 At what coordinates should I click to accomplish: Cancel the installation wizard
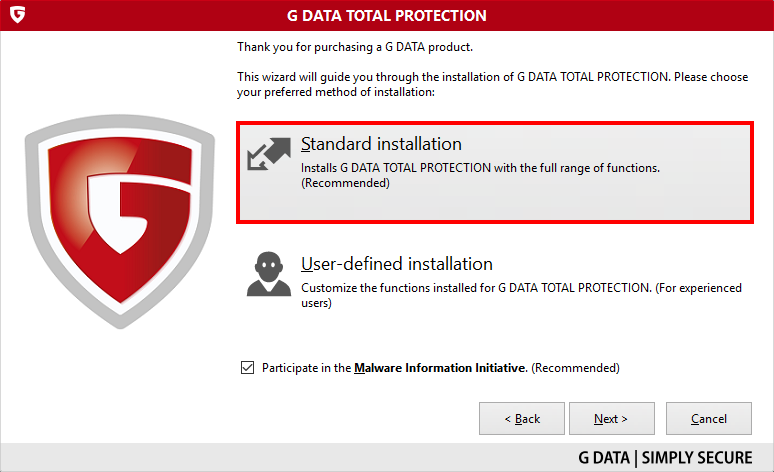click(x=708, y=419)
